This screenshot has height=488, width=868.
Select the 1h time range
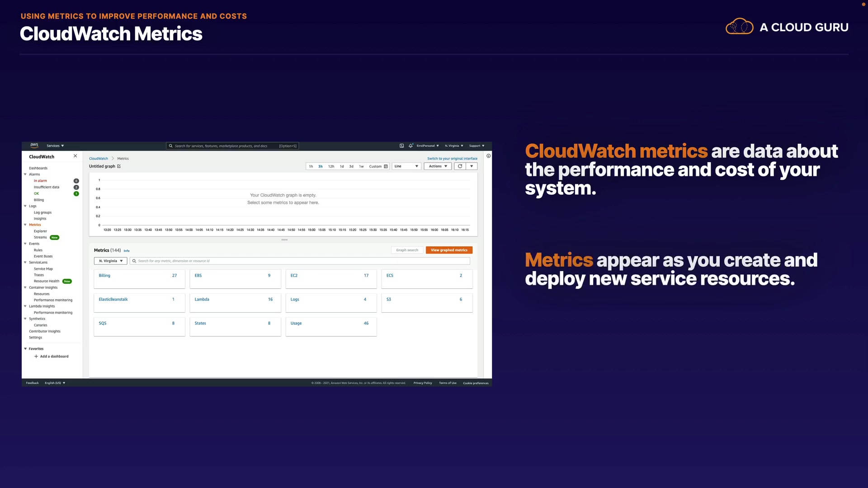click(311, 166)
